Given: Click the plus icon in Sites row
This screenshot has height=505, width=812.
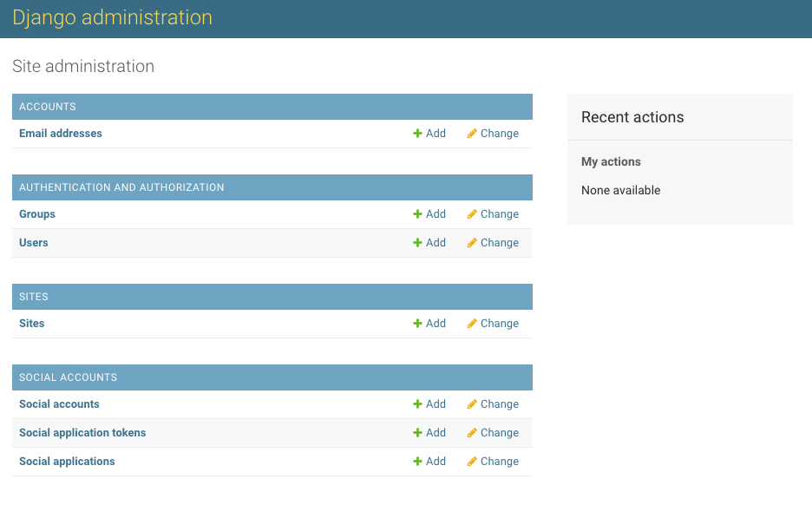Looking at the screenshot, I should pyautogui.click(x=417, y=324).
